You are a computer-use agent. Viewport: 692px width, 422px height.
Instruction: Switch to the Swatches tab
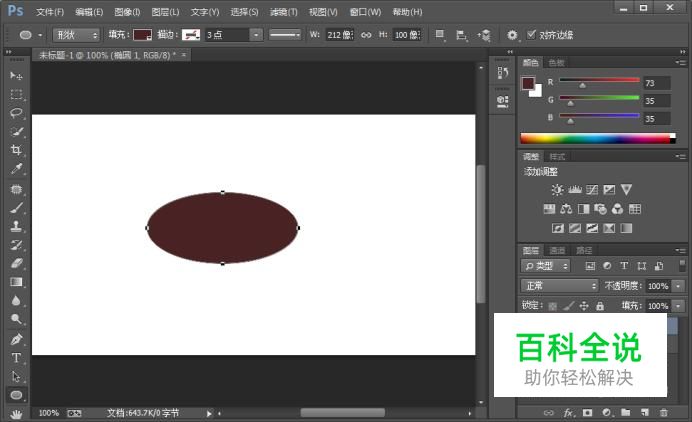click(557, 63)
